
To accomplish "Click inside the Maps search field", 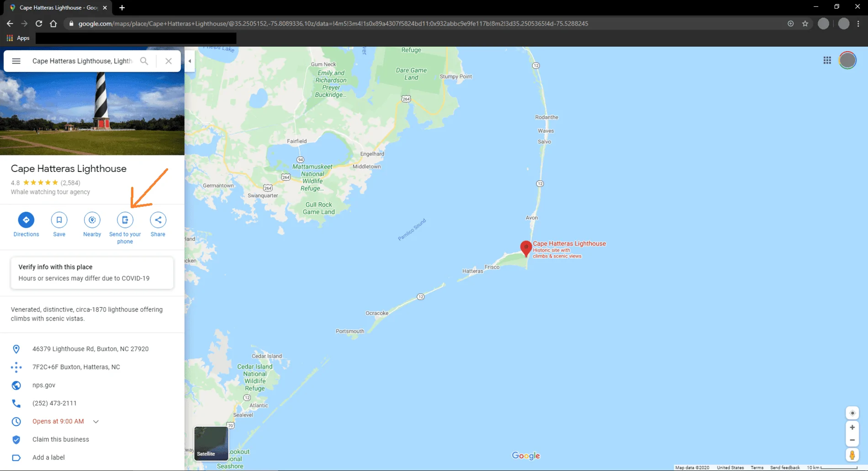I will [82, 61].
